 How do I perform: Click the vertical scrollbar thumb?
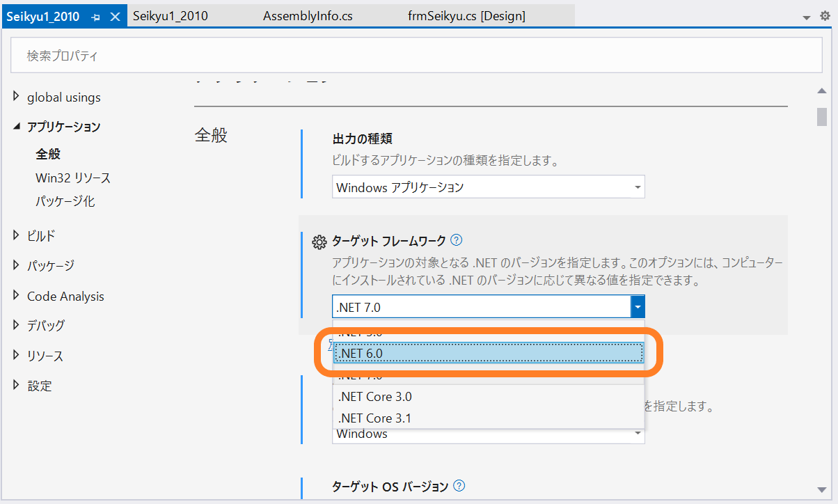(x=822, y=116)
